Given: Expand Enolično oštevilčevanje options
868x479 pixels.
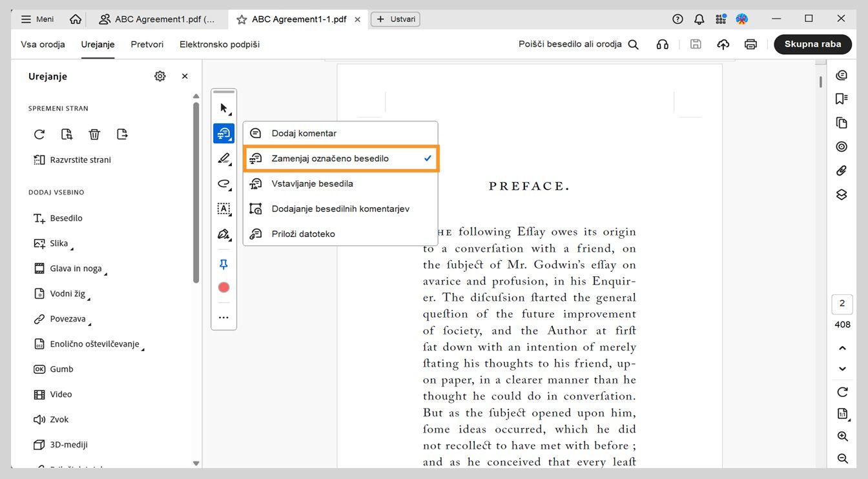Looking at the screenshot, I should click(x=88, y=344).
